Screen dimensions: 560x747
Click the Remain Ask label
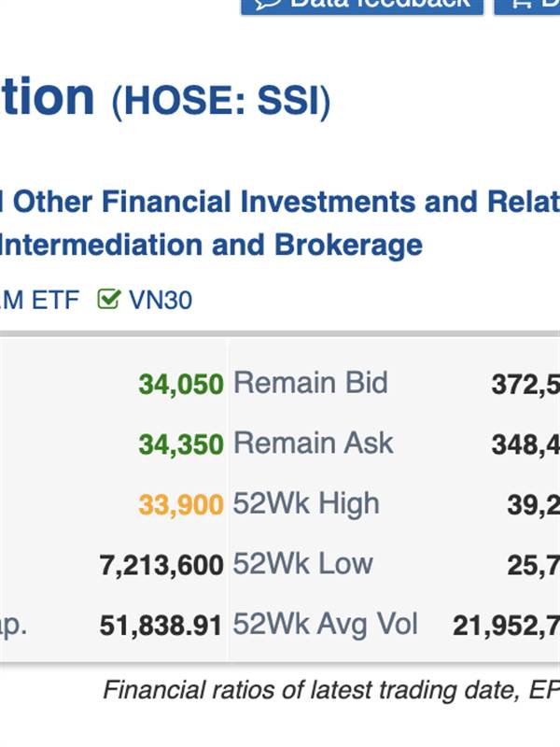point(314,443)
